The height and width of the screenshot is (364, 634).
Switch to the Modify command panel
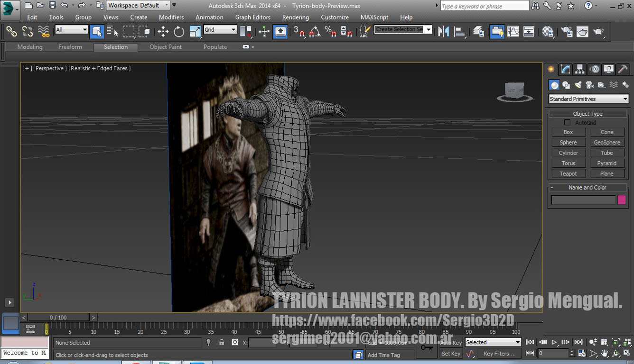click(x=565, y=69)
